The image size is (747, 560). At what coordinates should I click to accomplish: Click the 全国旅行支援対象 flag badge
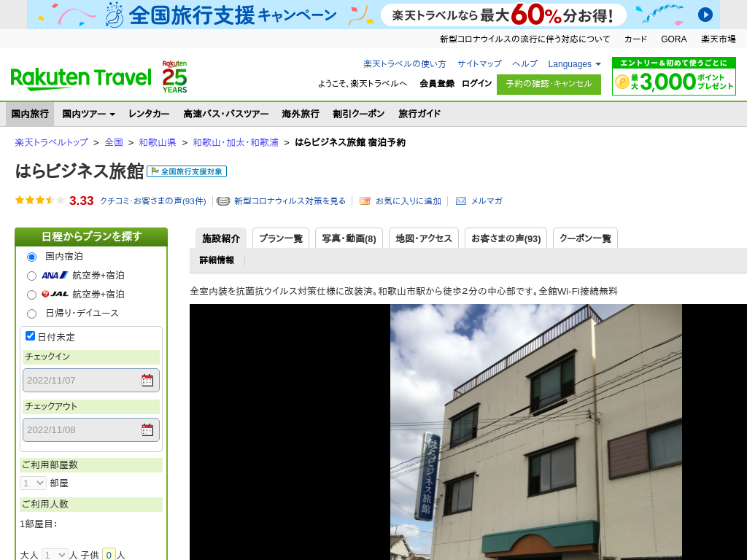click(x=187, y=171)
